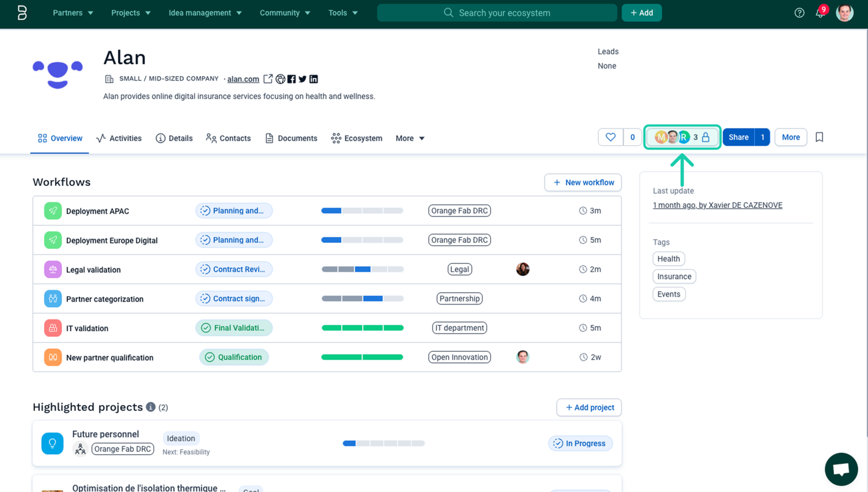The height and width of the screenshot is (492, 868).
Task: Click the New partner qualification workflow icon
Action: (x=53, y=357)
